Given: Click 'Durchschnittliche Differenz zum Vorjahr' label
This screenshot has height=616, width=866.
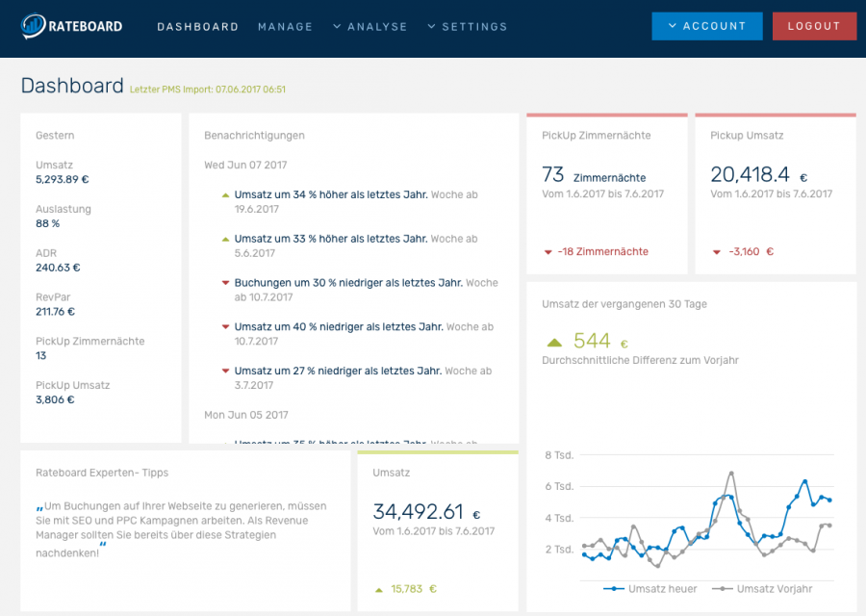Looking at the screenshot, I should [640, 360].
